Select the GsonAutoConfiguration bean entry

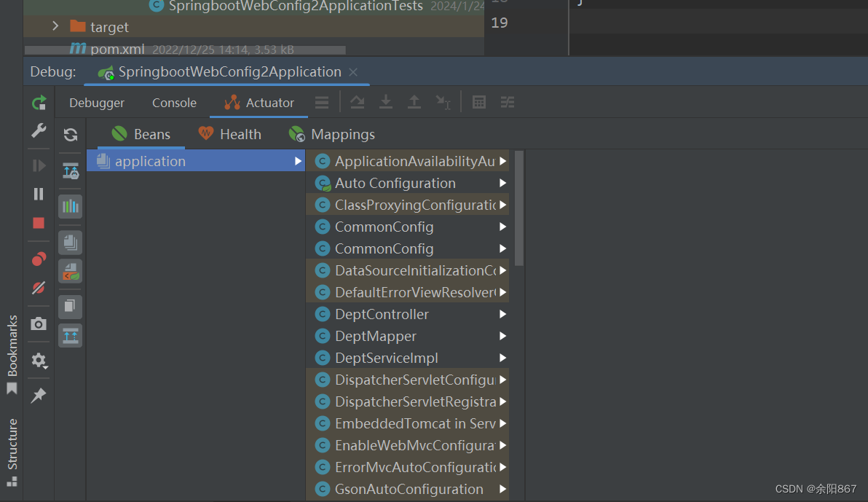click(409, 489)
